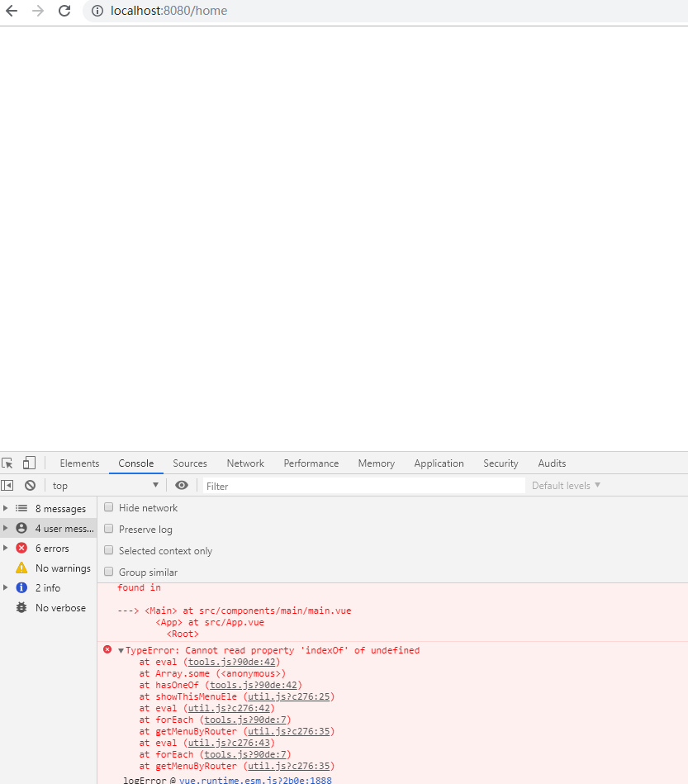
Task: Open the Network panel
Action: point(244,463)
